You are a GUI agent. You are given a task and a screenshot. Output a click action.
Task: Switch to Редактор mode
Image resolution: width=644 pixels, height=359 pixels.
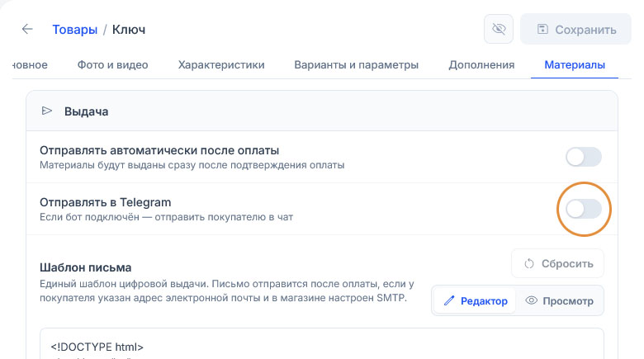click(x=476, y=301)
